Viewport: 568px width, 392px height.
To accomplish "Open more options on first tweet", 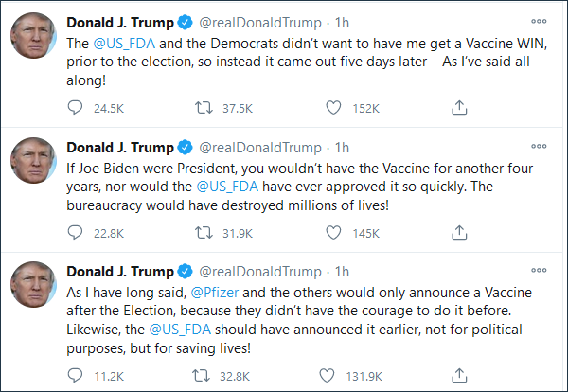I will coord(539,21).
